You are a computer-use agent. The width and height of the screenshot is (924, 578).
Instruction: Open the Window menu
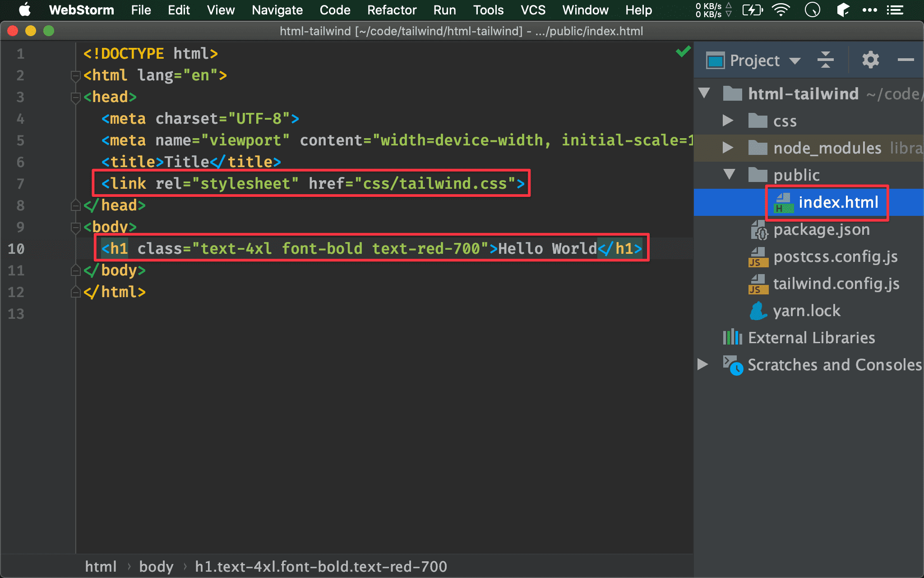(585, 9)
